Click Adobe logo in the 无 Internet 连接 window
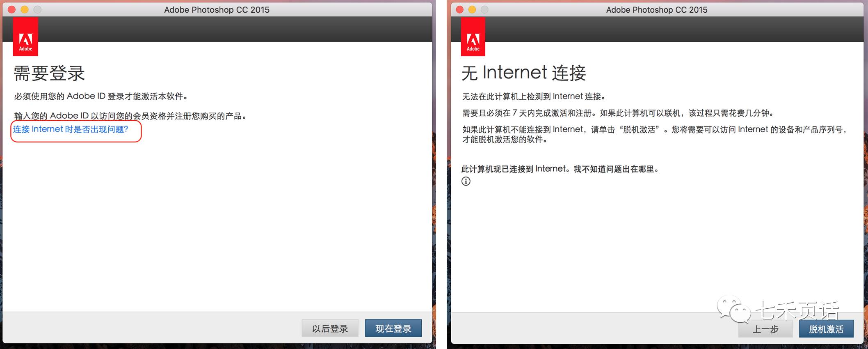This screenshot has width=868, height=349. pos(473,37)
